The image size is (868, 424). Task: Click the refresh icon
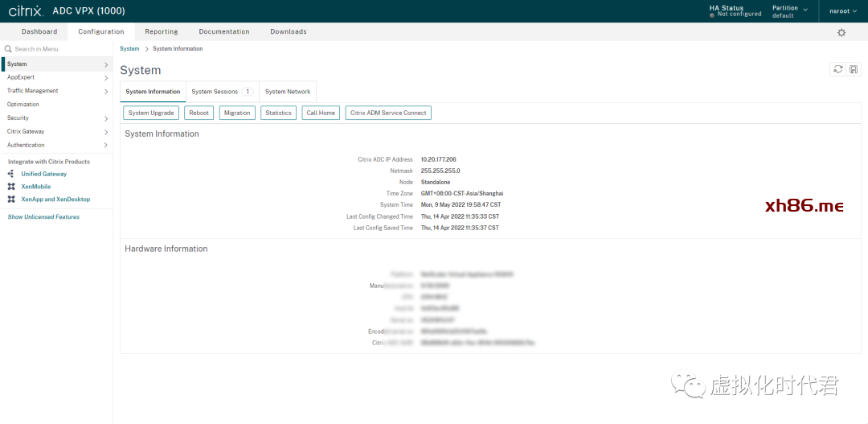pos(838,69)
